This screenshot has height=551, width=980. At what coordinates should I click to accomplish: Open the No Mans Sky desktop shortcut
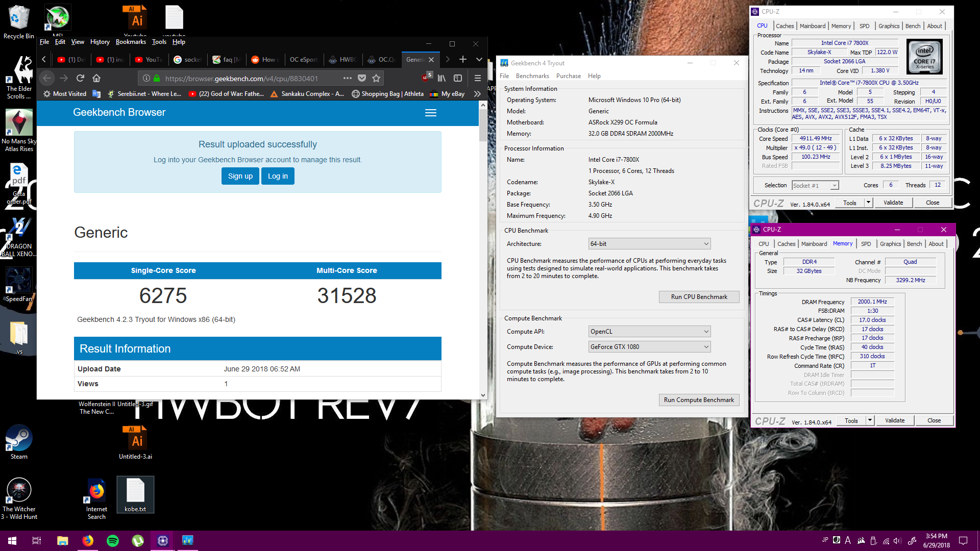pyautogui.click(x=19, y=131)
